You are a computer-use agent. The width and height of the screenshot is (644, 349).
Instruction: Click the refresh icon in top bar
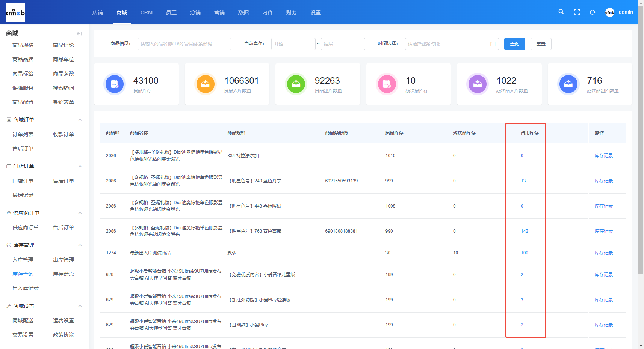593,12
